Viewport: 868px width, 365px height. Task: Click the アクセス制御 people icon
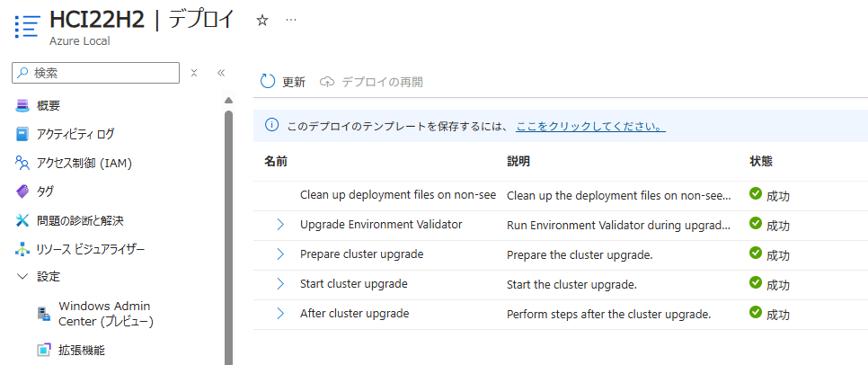[22, 163]
